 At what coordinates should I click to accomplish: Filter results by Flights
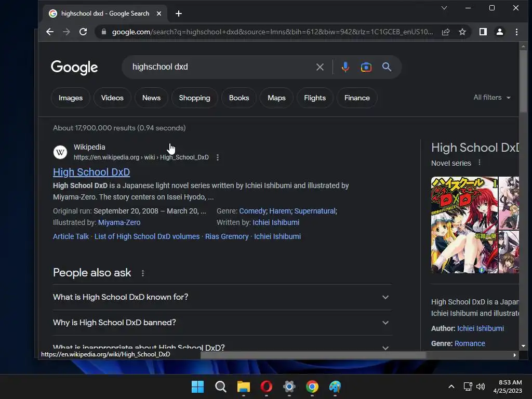(315, 98)
